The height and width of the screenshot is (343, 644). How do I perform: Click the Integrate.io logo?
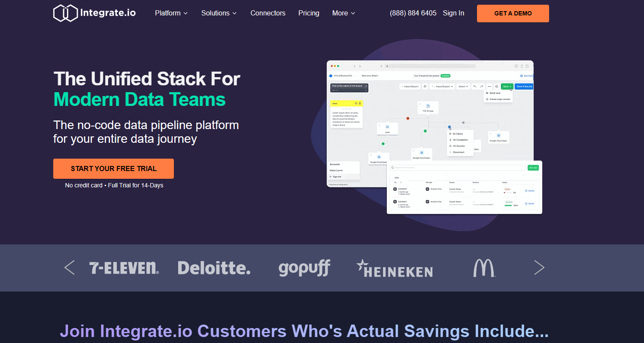coord(94,13)
